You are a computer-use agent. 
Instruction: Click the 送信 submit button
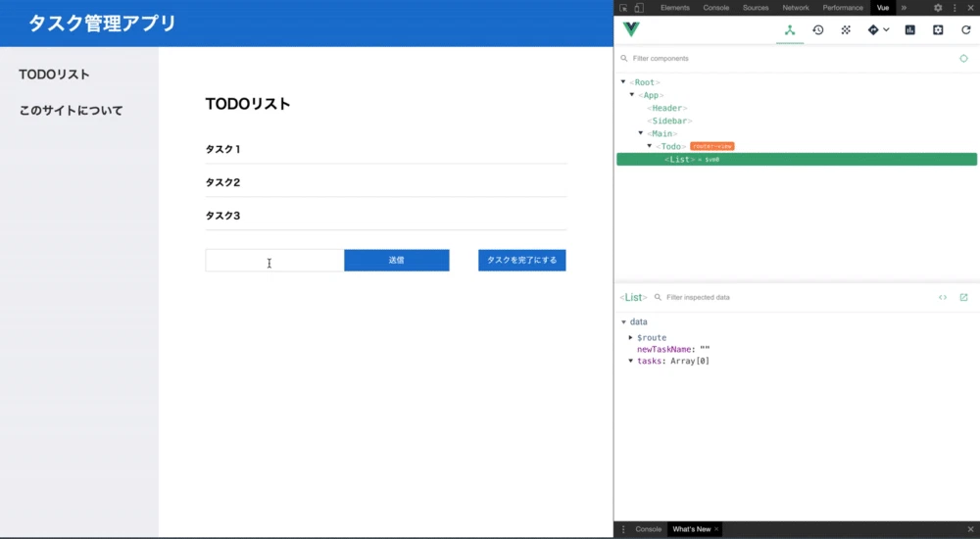click(x=396, y=260)
